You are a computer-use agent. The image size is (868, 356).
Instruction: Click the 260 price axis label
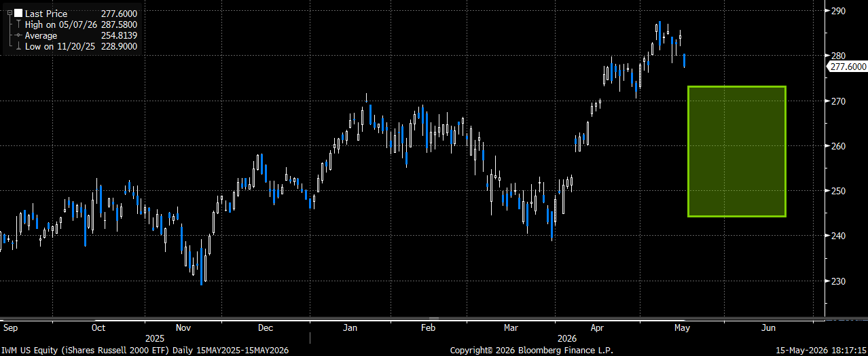pos(837,145)
